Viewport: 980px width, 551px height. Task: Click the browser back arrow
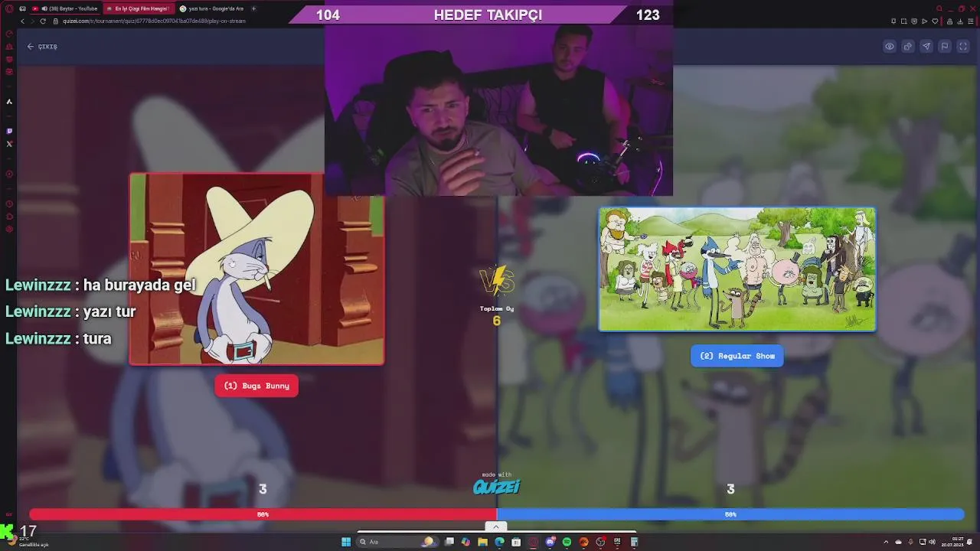[x=22, y=21]
